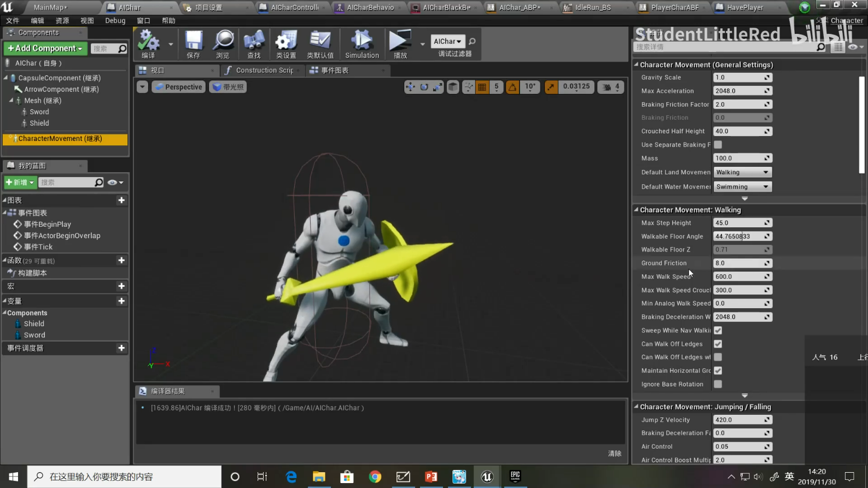The height and width of the screenshot is (488, 868).
Task: Select Sword component in Components tree
Action: (39, 112)
